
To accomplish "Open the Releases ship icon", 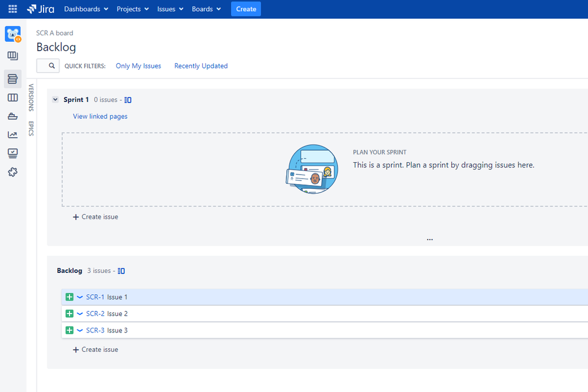I will pos(13,116).
